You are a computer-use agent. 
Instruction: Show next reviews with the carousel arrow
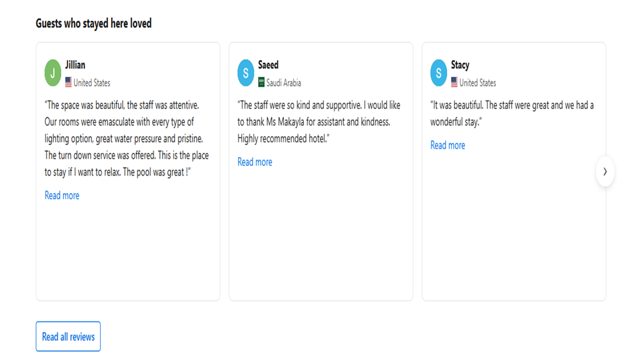pyautogui.click(x=605, y=172)
